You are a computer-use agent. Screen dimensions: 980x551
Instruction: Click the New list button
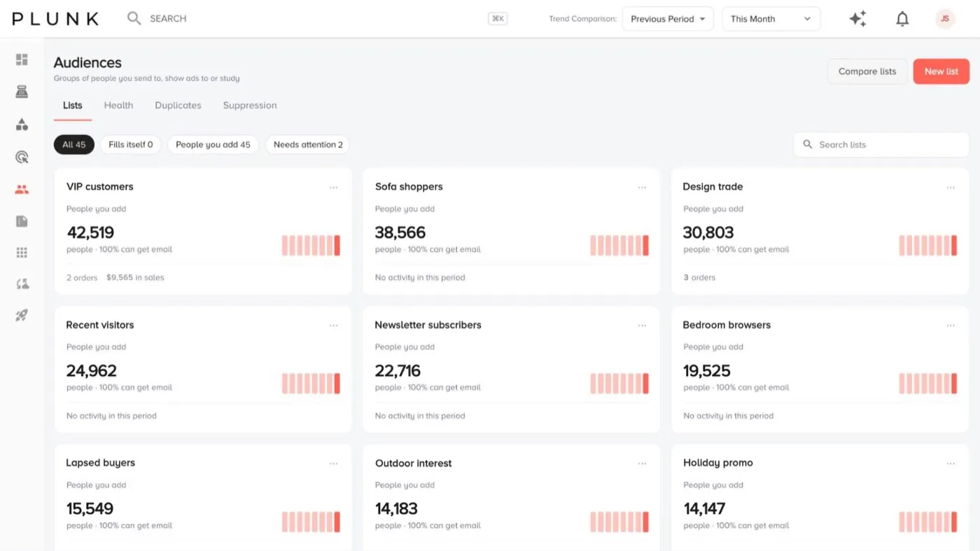pos(941,71)
